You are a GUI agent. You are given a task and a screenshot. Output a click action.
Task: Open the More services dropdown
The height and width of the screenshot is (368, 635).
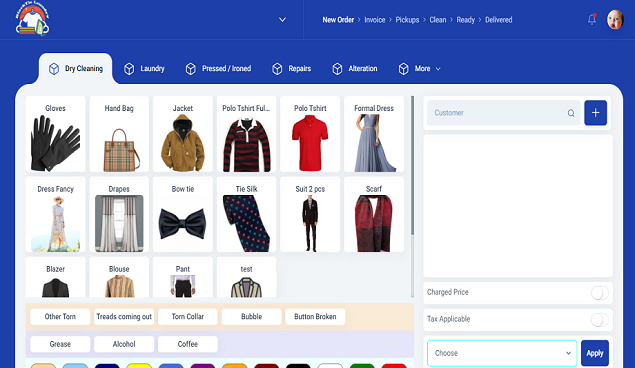click(420, 69)
